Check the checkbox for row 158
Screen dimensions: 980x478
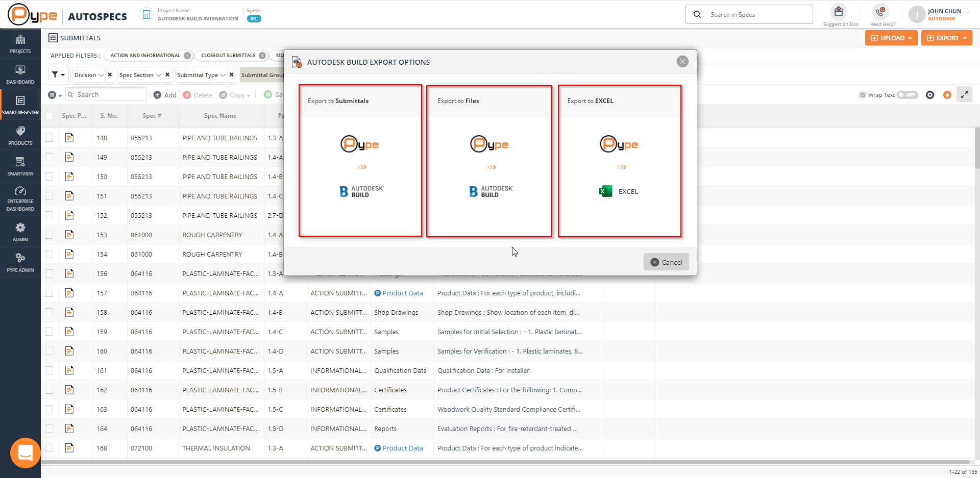(x=49, y=312)
